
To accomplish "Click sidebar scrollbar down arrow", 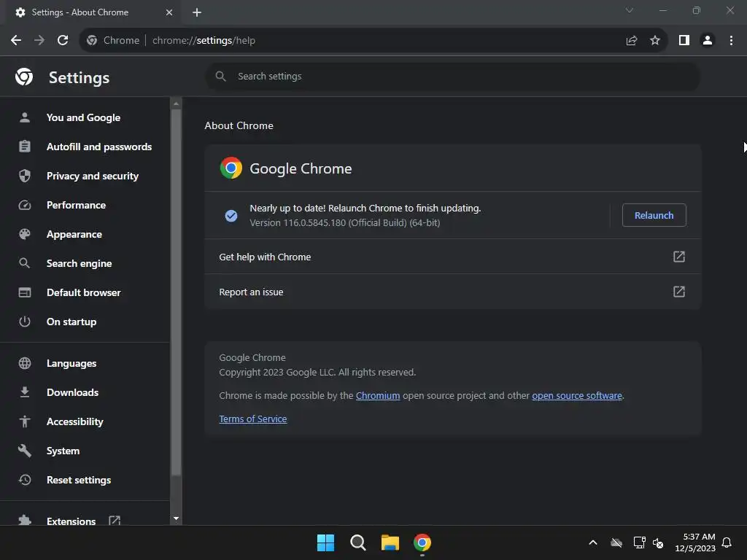I will pyautogui.click(x=176, y=518).
